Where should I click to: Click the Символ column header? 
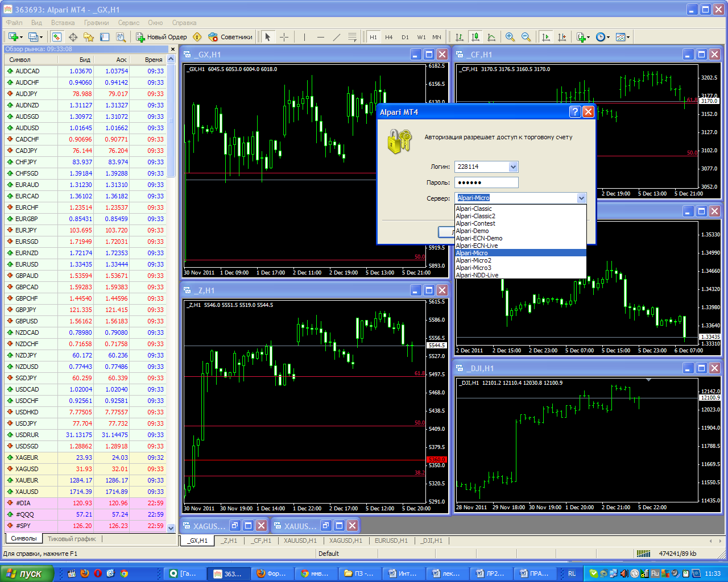tap(31, 60)
